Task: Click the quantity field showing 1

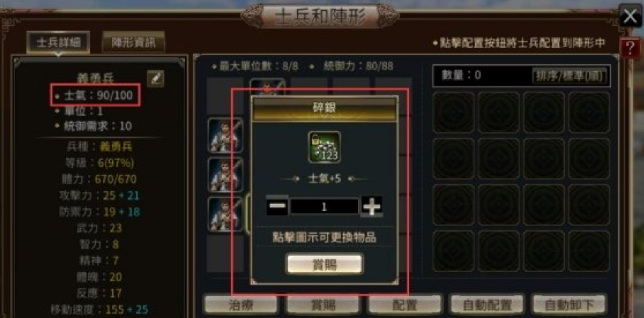Action: (324, 206)
